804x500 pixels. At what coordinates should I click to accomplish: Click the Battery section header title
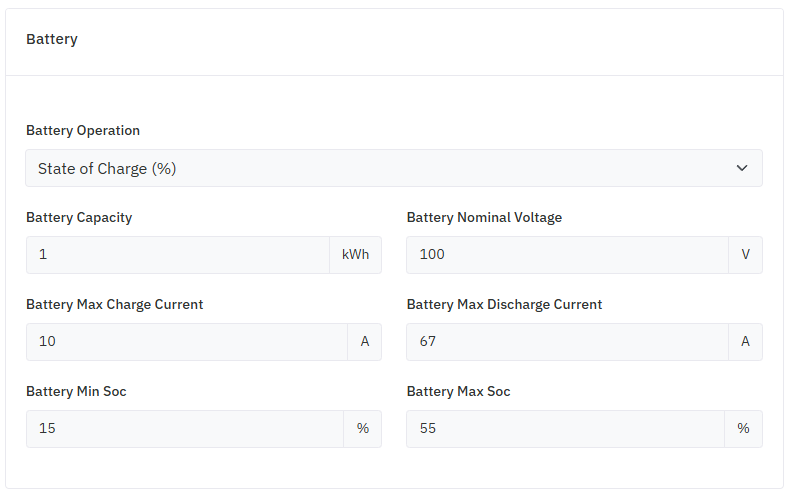(52, 40)
